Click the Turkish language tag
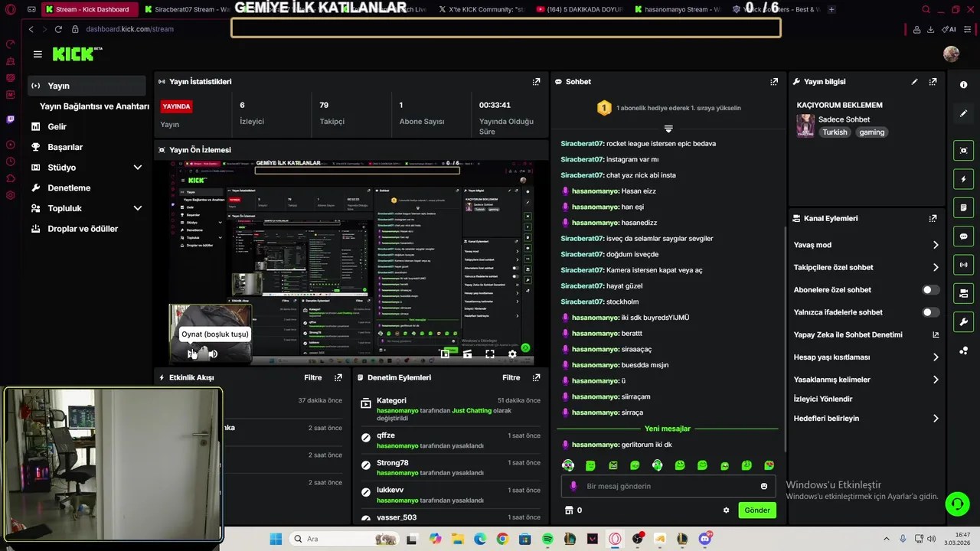The height and width of the screenshot is (551, 980). pos(835,132)
